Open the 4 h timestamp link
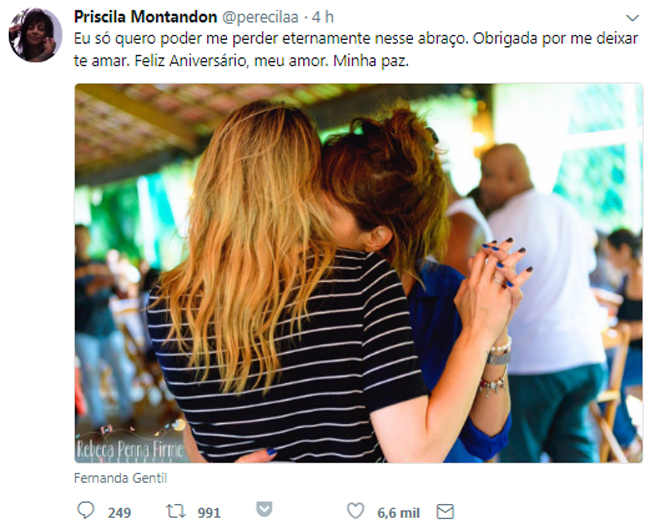The image size is (650, 529). [x=323, y=17]
